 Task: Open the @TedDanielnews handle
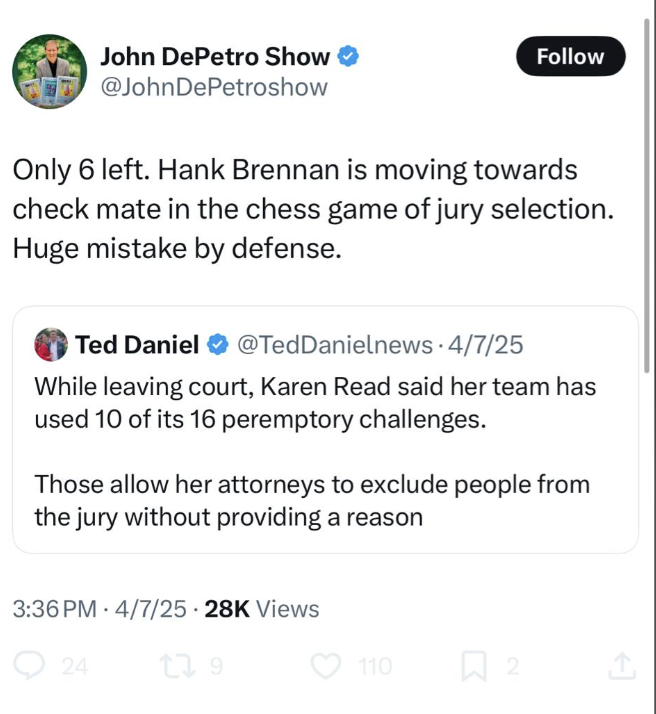(x=332, y=346)
